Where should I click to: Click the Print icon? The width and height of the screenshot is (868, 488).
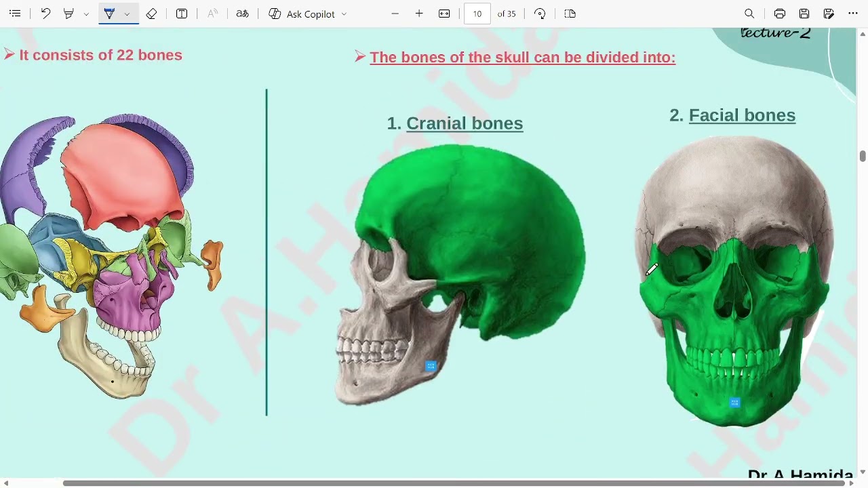[x=780, y=14]
